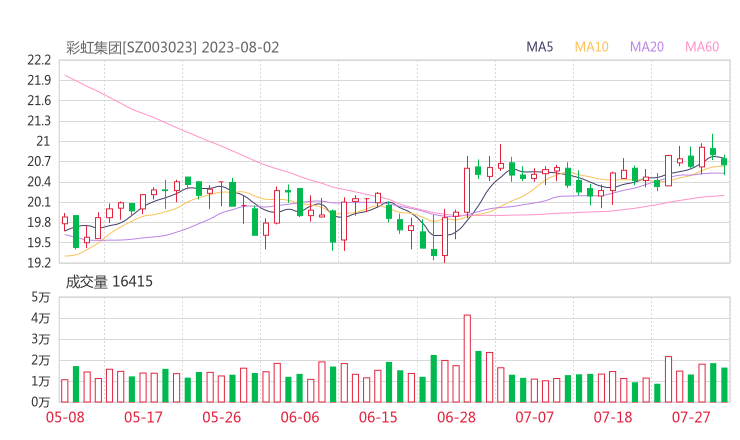Click the 20.7 price axis value
The width and height of the screenshot is (740, 440).
39,161
